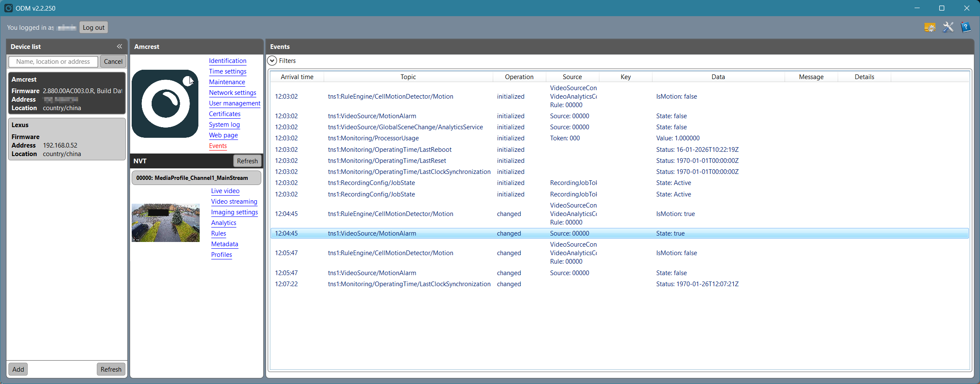Click Cancel next to the search field
The image size is (980, 384).
tap(113, 62)
